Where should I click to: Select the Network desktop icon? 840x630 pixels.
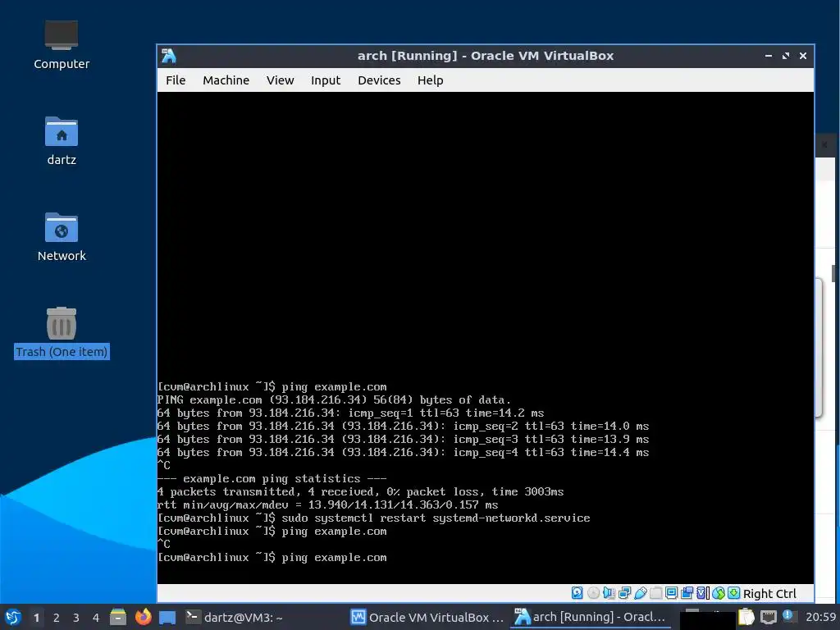(x=62, y=237)
